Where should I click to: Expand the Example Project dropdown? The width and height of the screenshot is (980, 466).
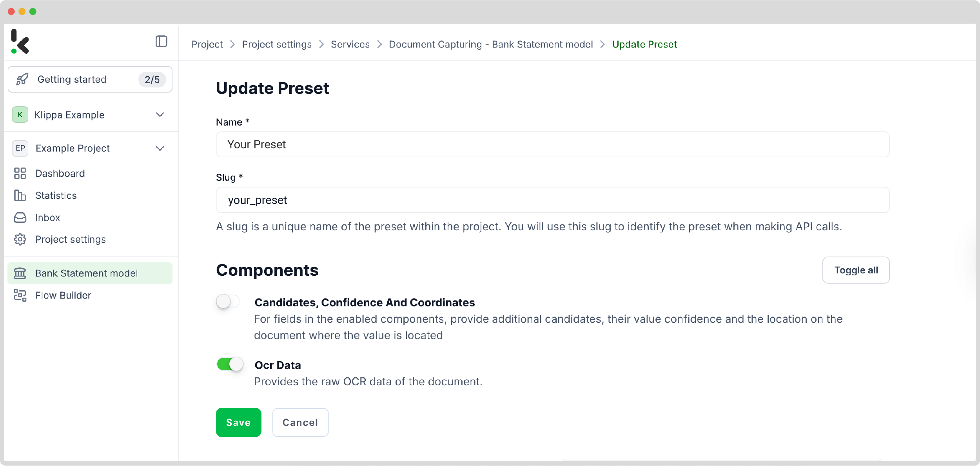(x=160, y=148)
